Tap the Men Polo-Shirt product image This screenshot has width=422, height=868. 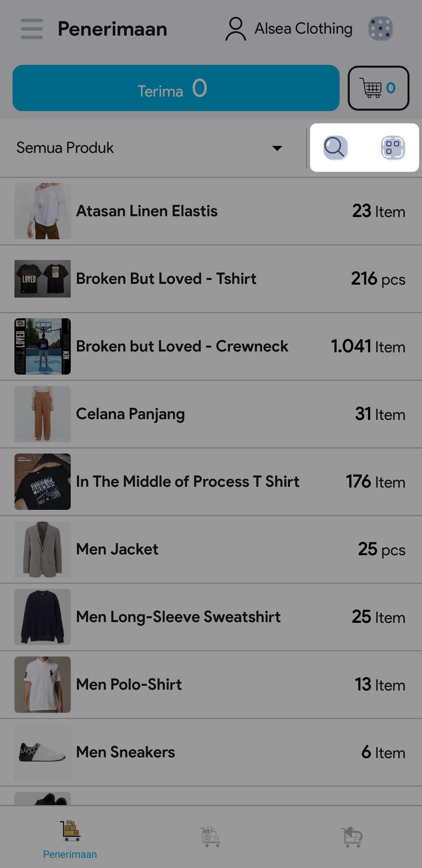click(43, 685)
